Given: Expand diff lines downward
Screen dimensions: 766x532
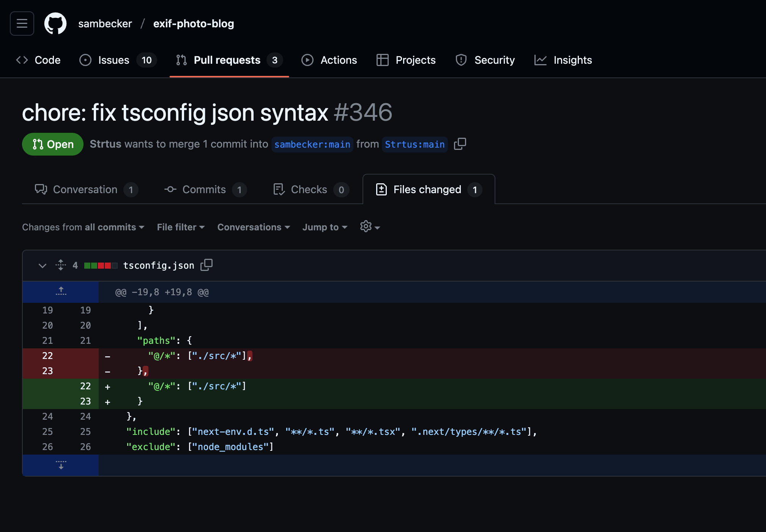Looking at the screenshot, I should [61, 465].
